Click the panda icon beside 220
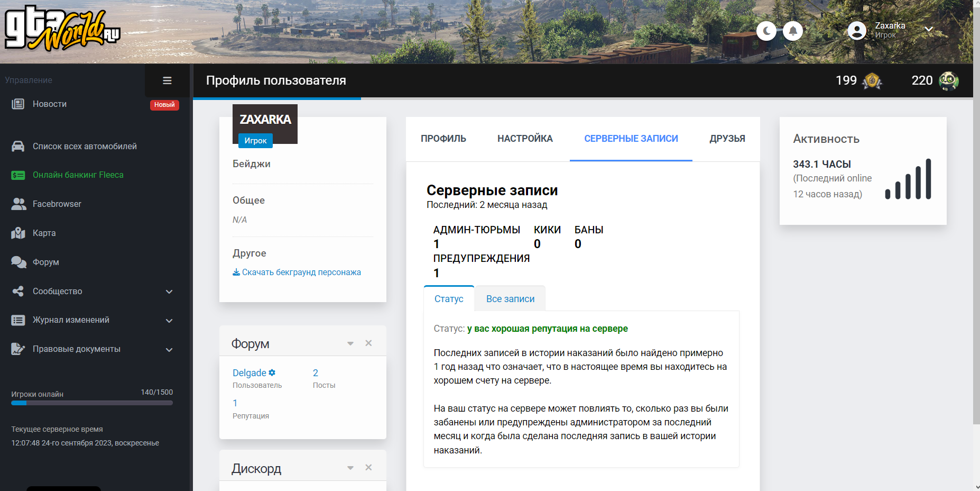 [x=949, y=80]
